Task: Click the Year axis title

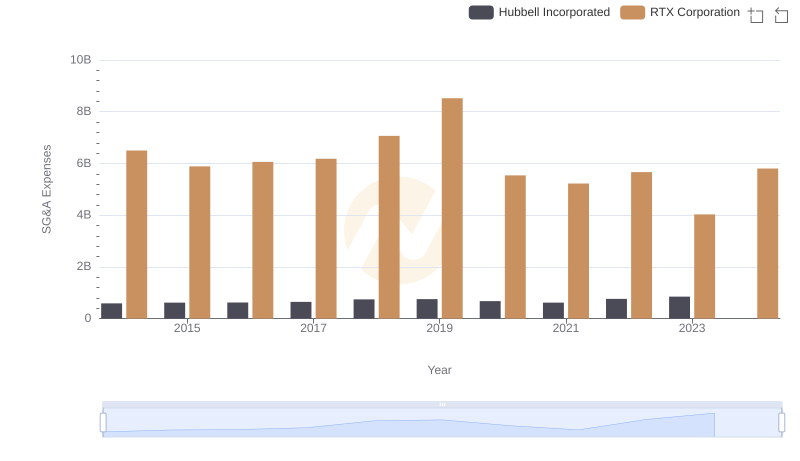Action: coord(440,370)
